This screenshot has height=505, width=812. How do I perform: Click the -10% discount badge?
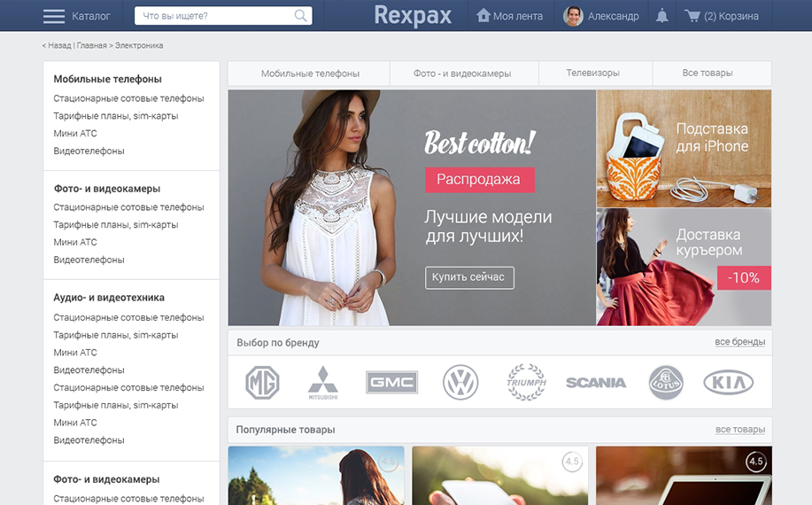point(744,277)
